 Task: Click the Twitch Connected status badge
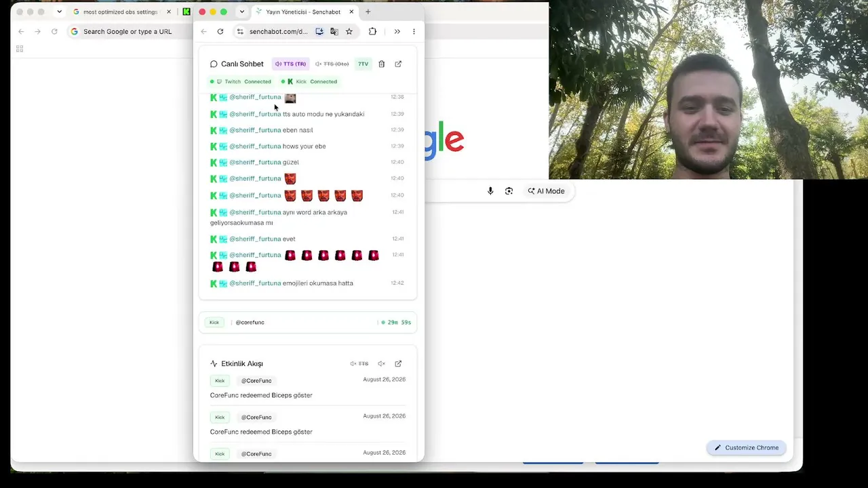(240, 81)
